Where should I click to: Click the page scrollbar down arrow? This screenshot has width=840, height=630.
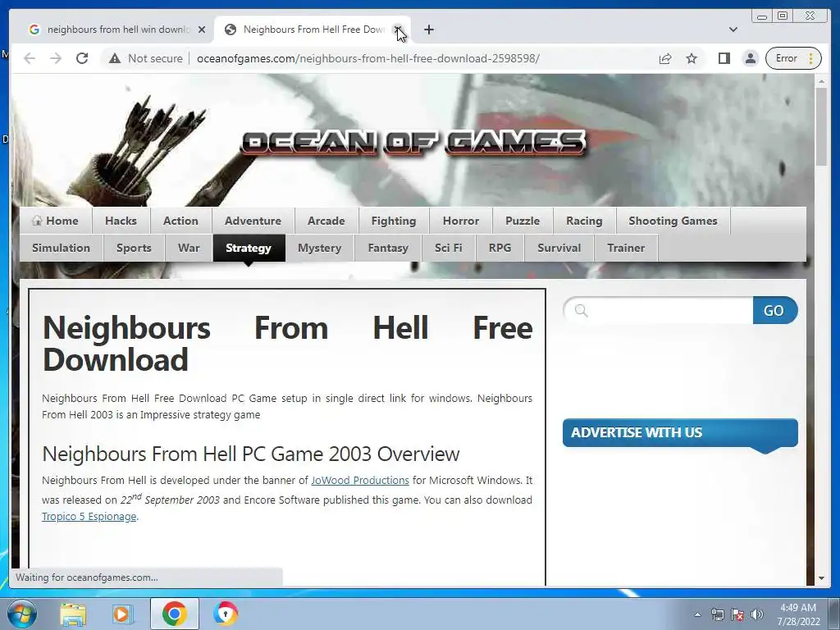821,578
